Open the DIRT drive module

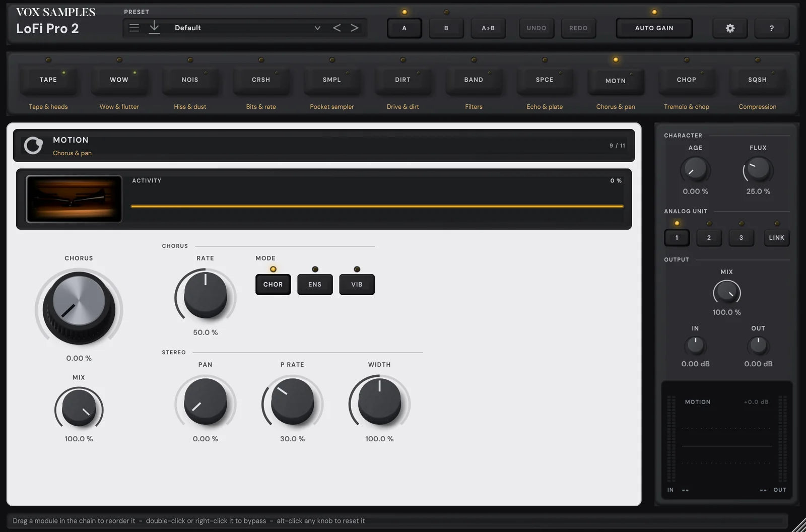tap(403, 80)
